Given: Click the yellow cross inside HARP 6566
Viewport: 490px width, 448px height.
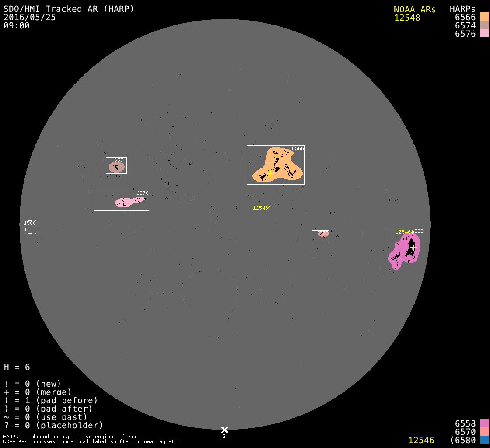Looking at the screenshot, I should coord(271,174).
